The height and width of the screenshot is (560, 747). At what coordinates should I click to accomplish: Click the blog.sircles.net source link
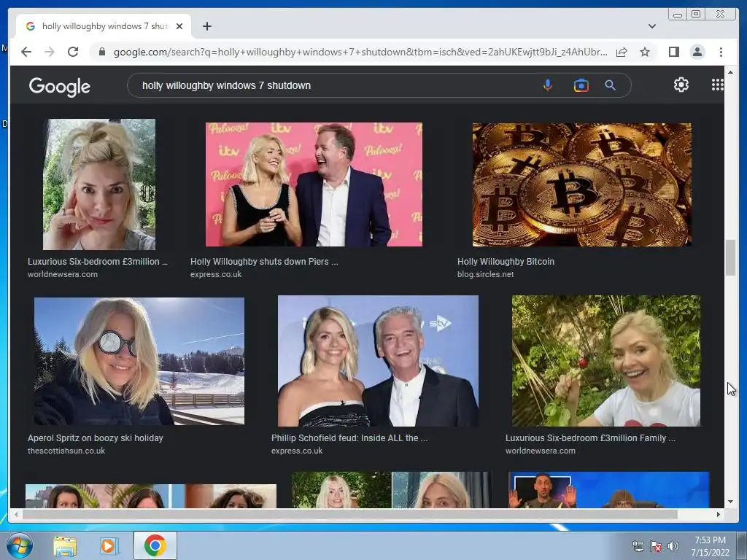click(x=485, y=274)
